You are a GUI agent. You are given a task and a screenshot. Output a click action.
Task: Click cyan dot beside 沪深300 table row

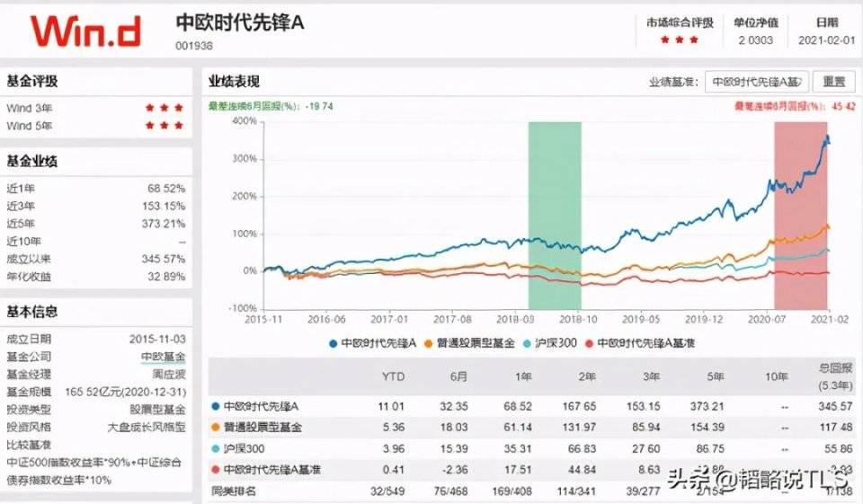click(215, 449)
